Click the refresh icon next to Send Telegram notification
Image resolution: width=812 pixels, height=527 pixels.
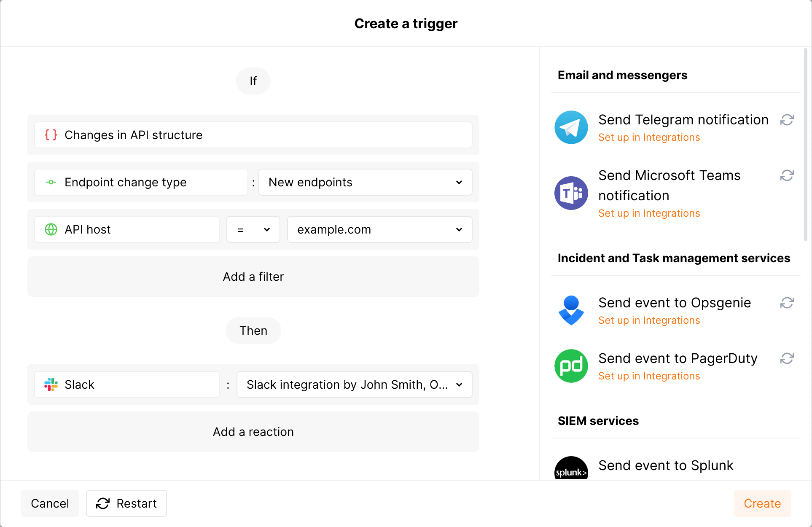click(788, 120)
